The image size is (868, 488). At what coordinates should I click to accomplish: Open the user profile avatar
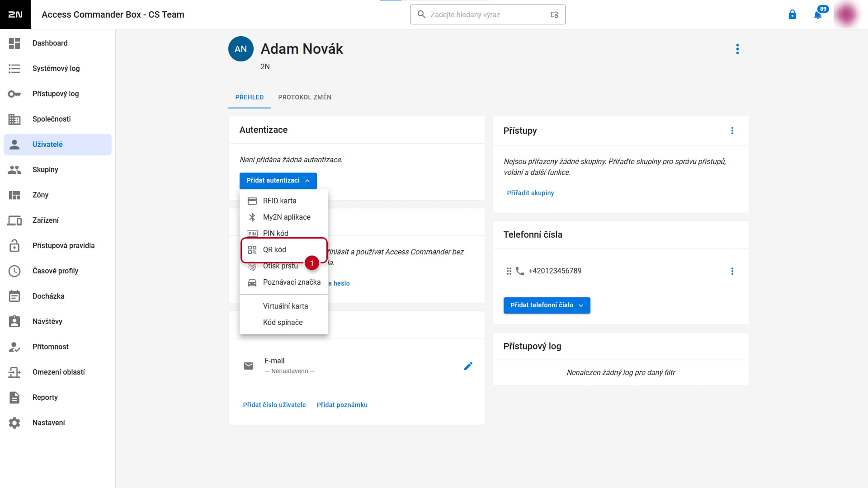pos(846,14)
